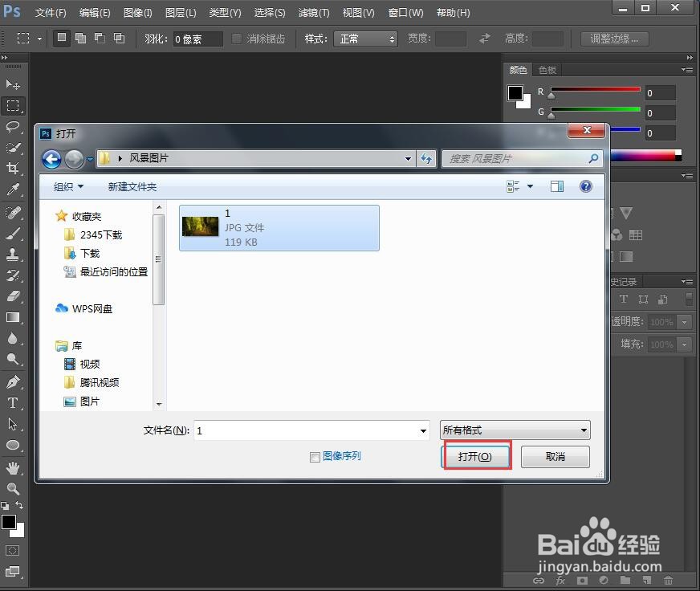Select the History Brush tool
700x591 pixels.
tap(13, 275)
